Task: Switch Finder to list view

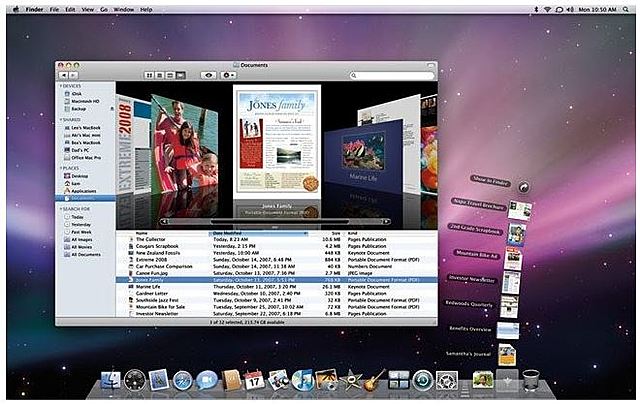Action: point(160,76)
